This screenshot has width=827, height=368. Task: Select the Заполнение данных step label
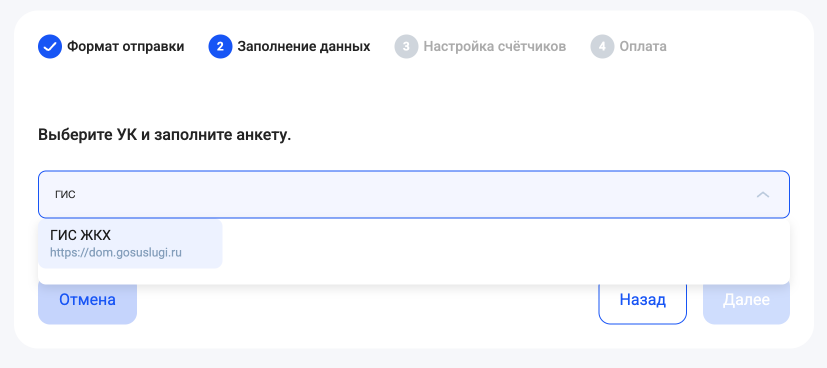click(304, 46)
